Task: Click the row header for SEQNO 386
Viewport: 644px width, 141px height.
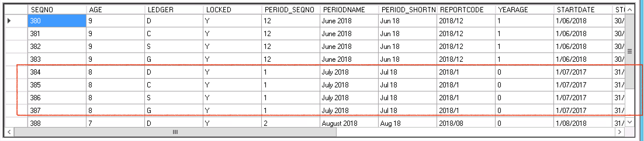Action: point(17,98)
